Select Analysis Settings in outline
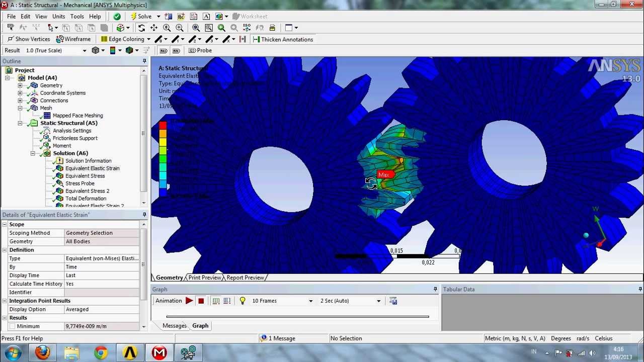This screenshot has height=362, width=644. pos(72,131)
